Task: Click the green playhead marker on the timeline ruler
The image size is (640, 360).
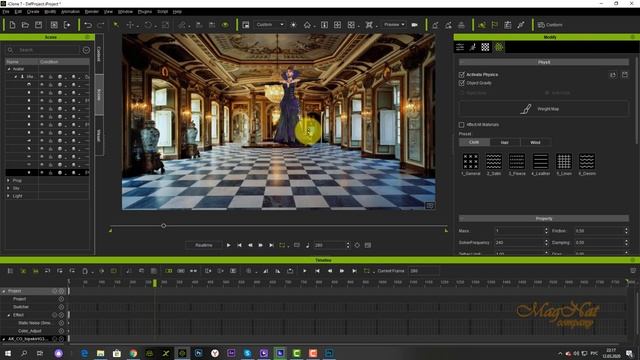Action: coord(155,282)
